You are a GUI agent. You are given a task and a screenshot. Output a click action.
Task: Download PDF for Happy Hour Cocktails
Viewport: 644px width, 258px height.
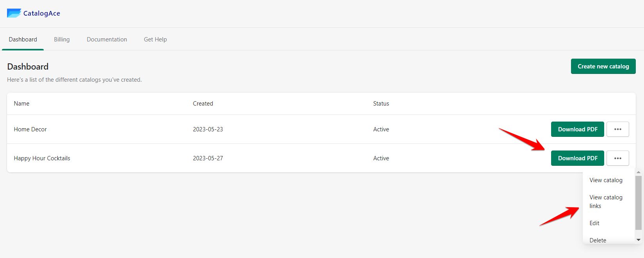577,158
